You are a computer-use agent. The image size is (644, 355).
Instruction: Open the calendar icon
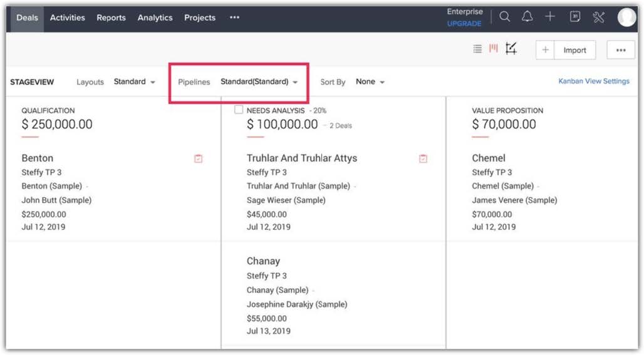coord(575,18)
